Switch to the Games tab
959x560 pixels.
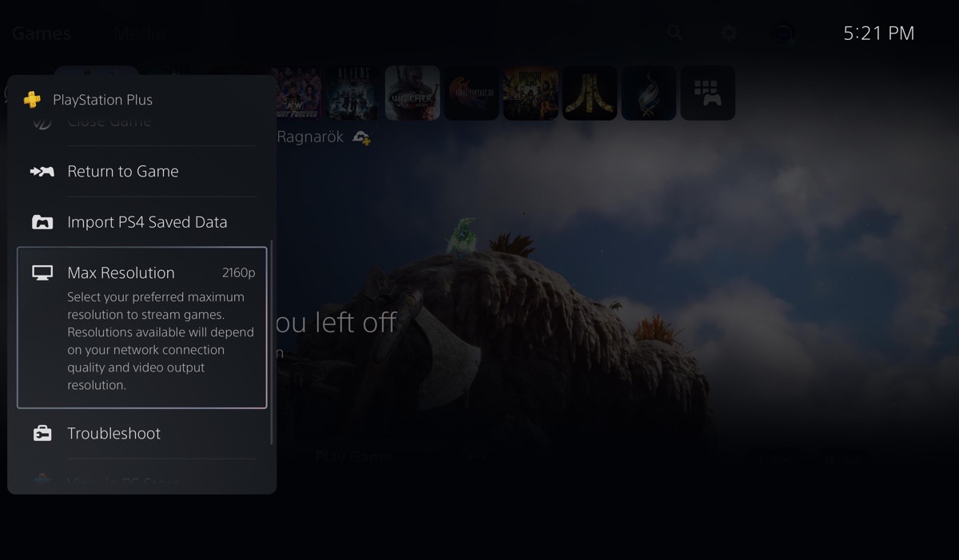[42, 34]
